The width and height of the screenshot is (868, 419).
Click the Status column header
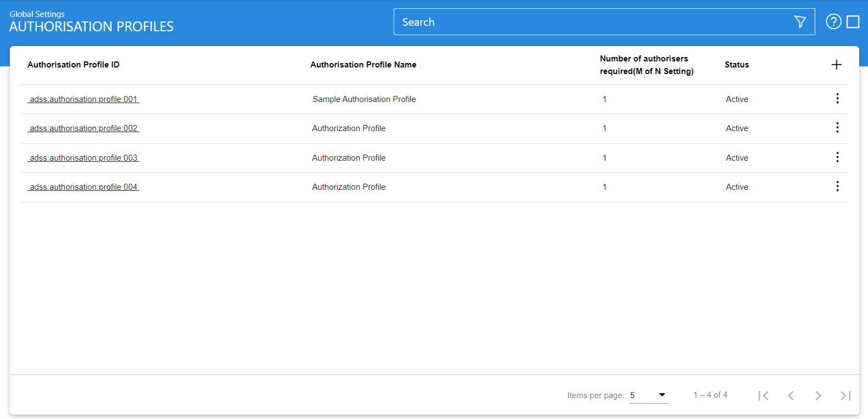point(736,65)
